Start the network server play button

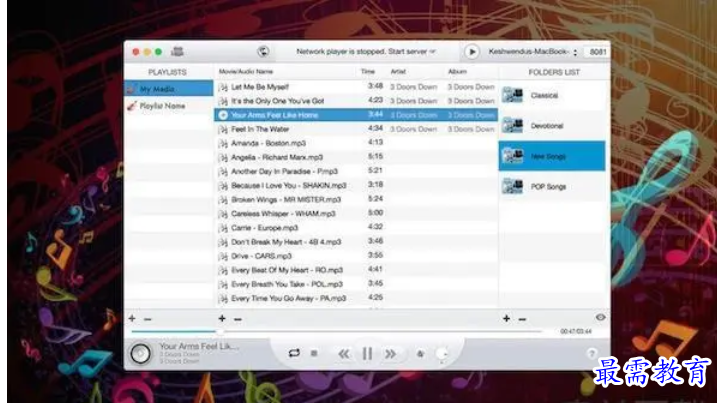(472, 52)
